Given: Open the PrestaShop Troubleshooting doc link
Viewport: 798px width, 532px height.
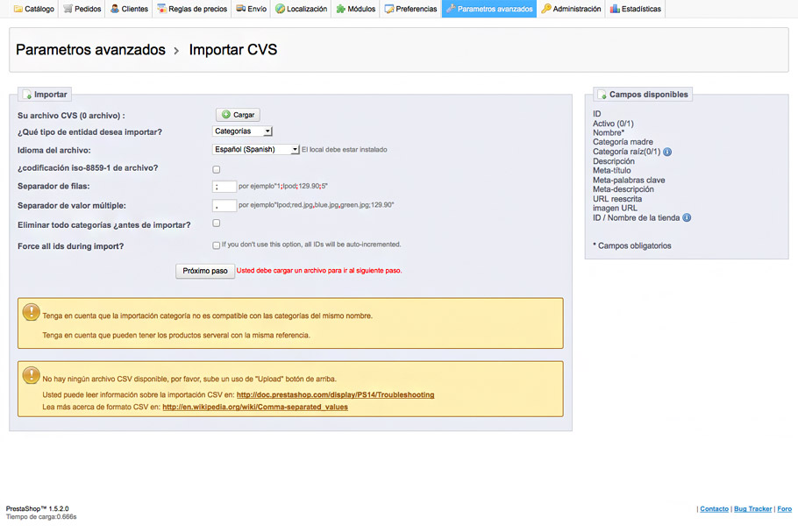Looking at the screenshot, I should pyautogui.click(x=335, y=395).
